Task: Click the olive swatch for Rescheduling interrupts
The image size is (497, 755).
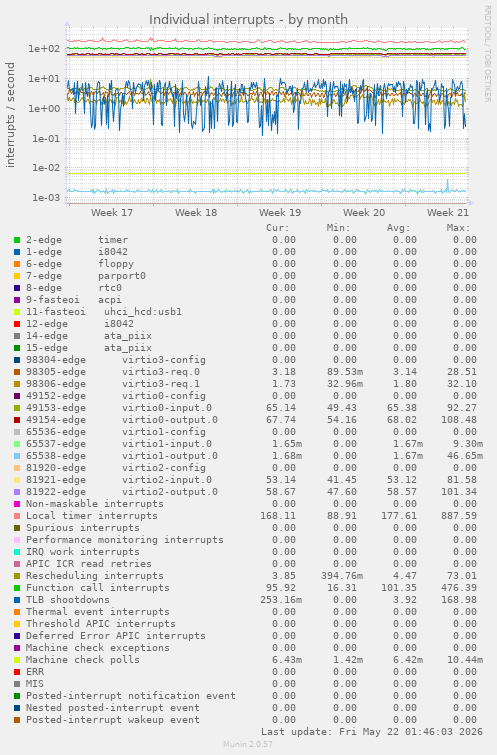Action: 17,576
